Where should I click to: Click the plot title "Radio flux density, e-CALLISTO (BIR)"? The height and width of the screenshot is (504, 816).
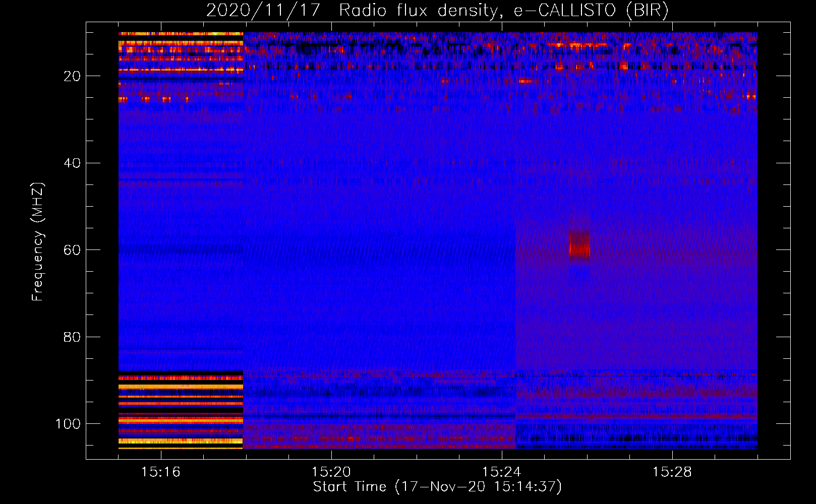(x=503, y=11)
